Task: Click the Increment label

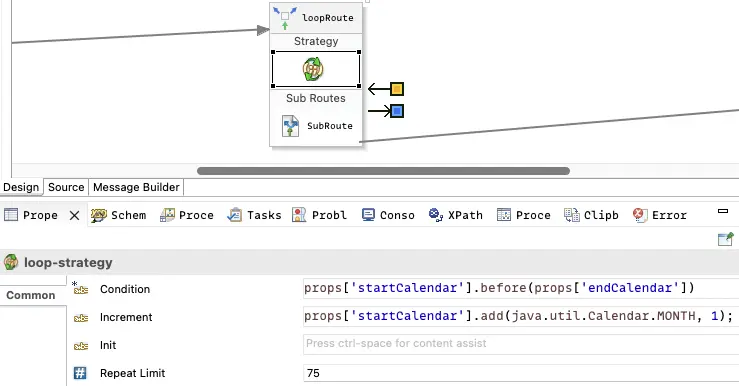Action: (x=126, y=317)
